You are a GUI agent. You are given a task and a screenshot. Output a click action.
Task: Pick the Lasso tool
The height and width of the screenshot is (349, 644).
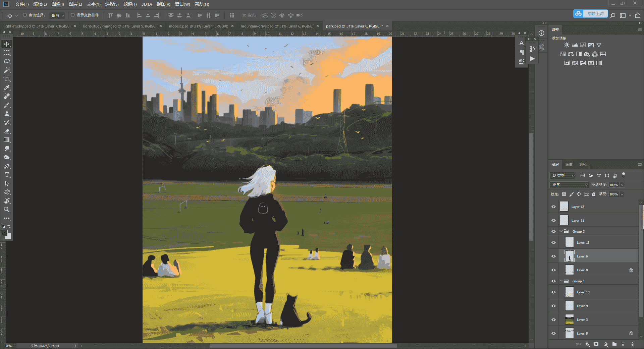[7, 61]
